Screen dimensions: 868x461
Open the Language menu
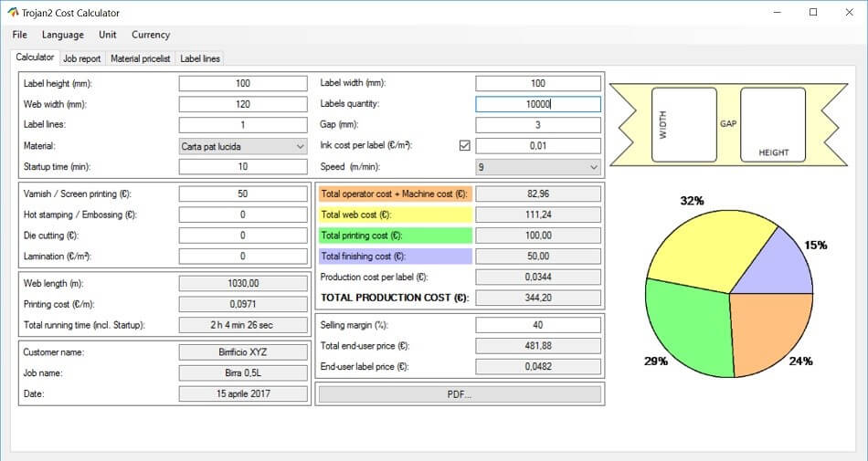[63, 35]
